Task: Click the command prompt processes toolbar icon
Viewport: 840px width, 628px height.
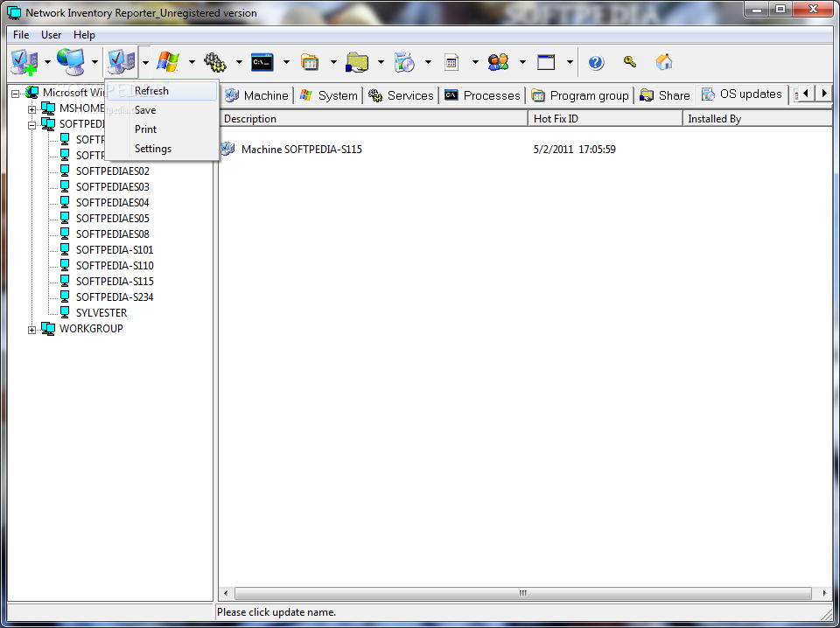Action: click(x=262, y=62)
